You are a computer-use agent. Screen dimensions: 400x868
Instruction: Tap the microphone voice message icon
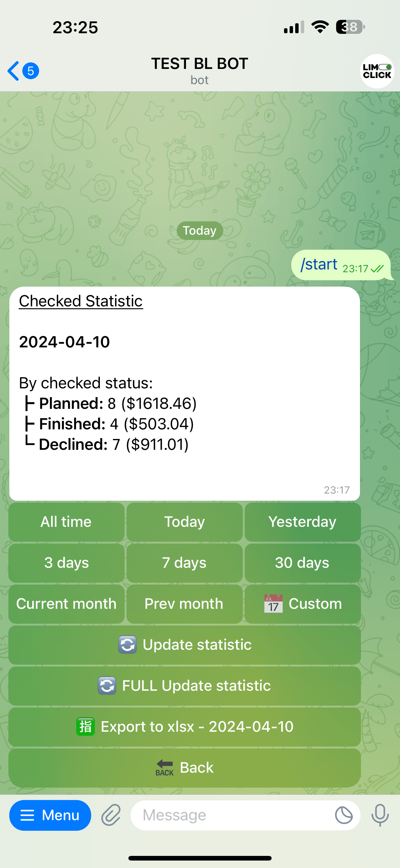point(380,815)
